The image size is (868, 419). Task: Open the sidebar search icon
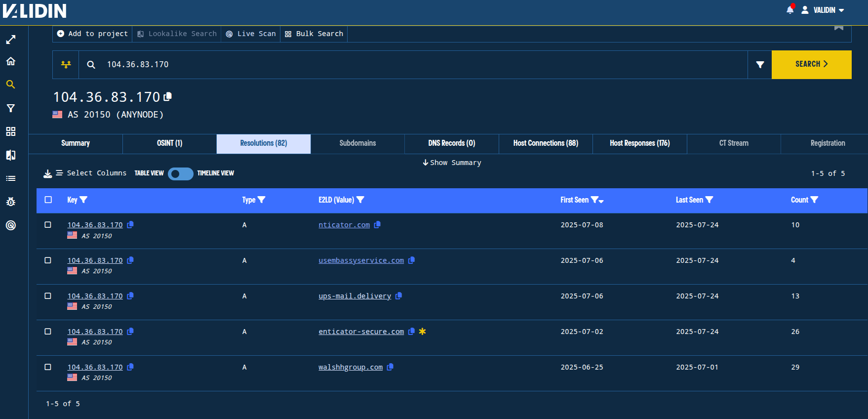tap(10, 84)
